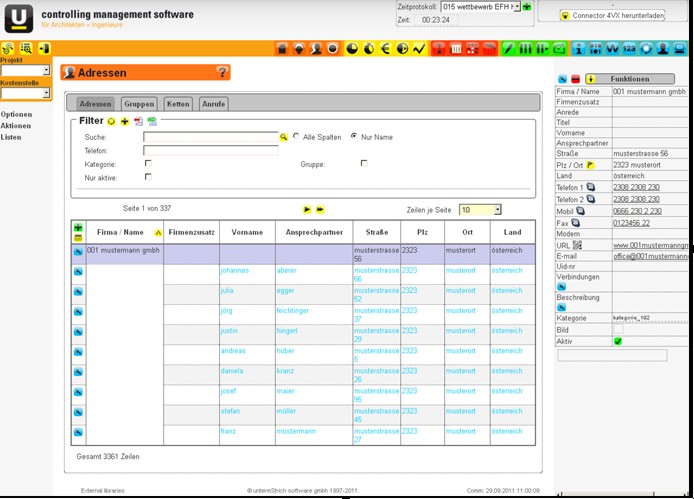The height and width of the screenshot is (499, 694).
Task: Select the Adressen tab
Action: point(95,104)
